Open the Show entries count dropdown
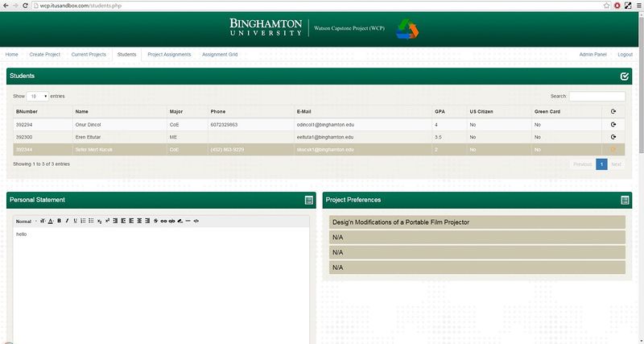Image resolution: width=644 pixels, height=344 pixels. click(37, 96)
